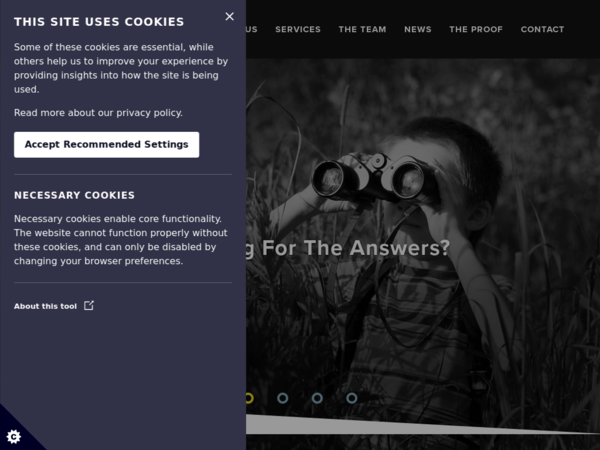Click the binoculars in the hero photo
The image size is (600, 450).
coord(373,178)
